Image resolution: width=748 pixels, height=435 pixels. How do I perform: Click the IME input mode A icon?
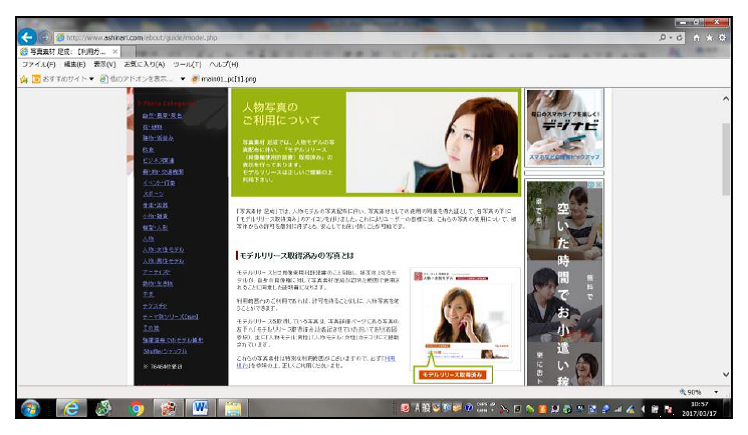[x=417, y=408]
